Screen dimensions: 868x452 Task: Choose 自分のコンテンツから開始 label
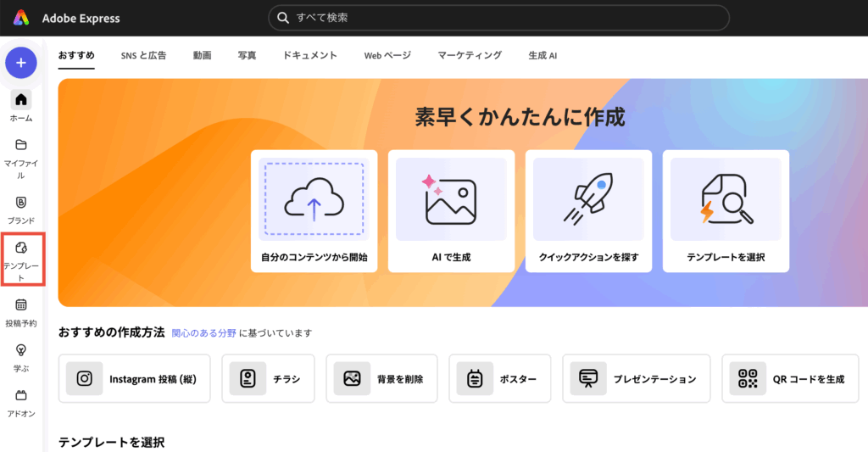314,257
